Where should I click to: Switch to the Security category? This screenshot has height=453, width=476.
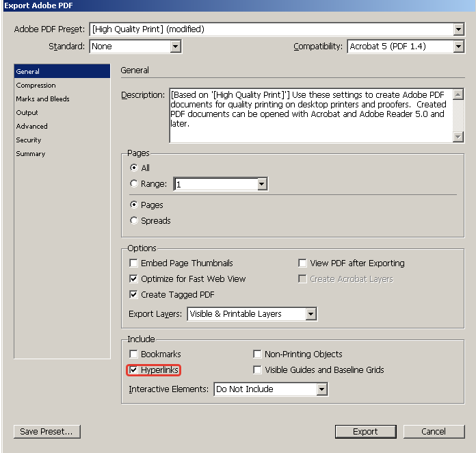[x=62, y=140]
